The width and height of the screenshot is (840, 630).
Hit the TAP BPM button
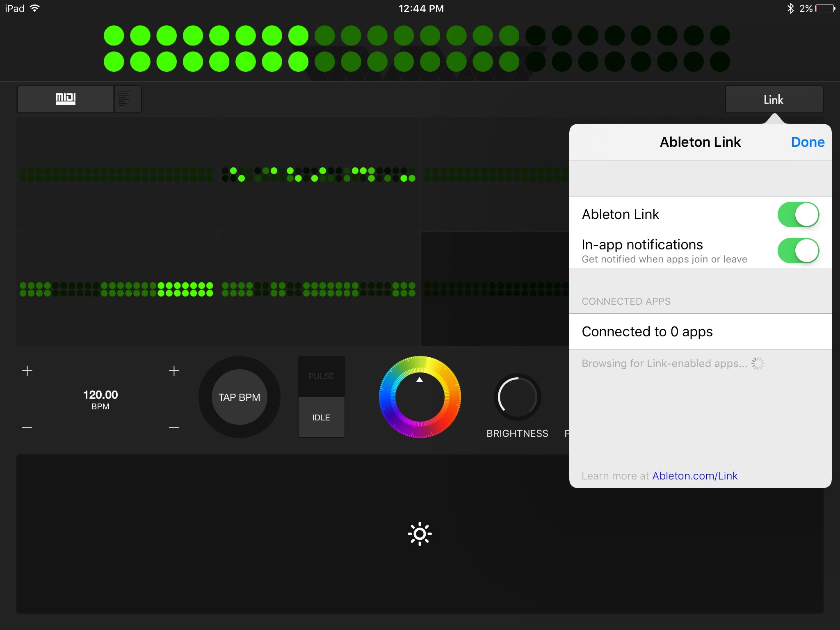pos(239,397)
